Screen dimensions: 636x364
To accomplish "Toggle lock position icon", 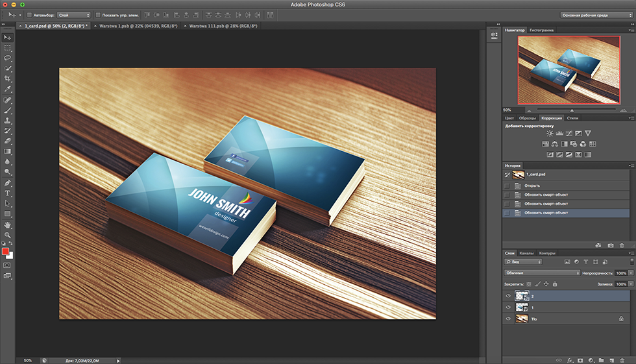I will click(x=546, y=284).
